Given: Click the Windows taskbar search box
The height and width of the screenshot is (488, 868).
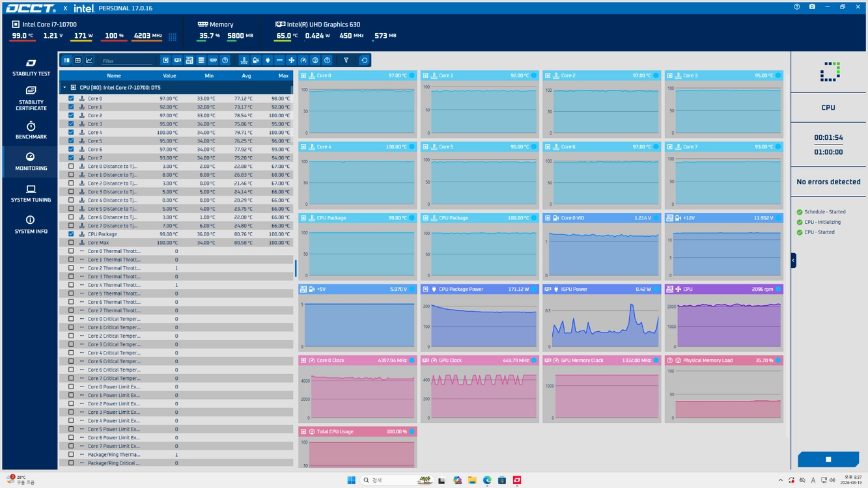Looking at the screenshot, I should 397,480.
